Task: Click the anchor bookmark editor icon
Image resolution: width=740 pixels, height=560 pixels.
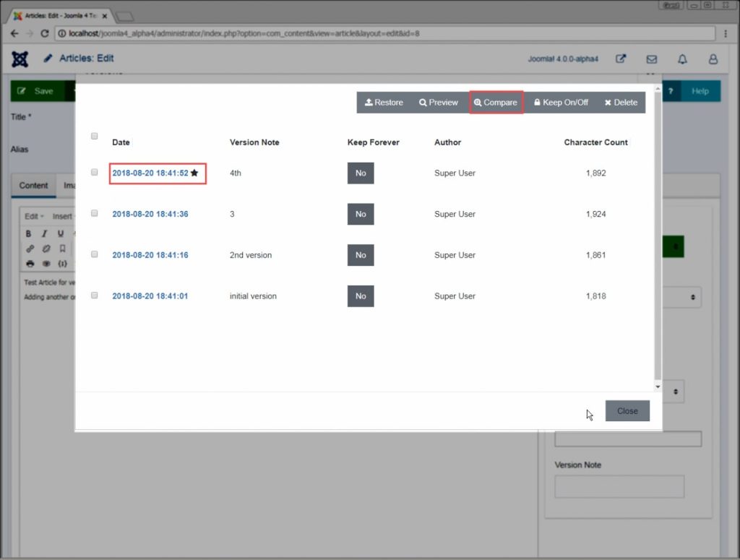Action: pos(62,249)
